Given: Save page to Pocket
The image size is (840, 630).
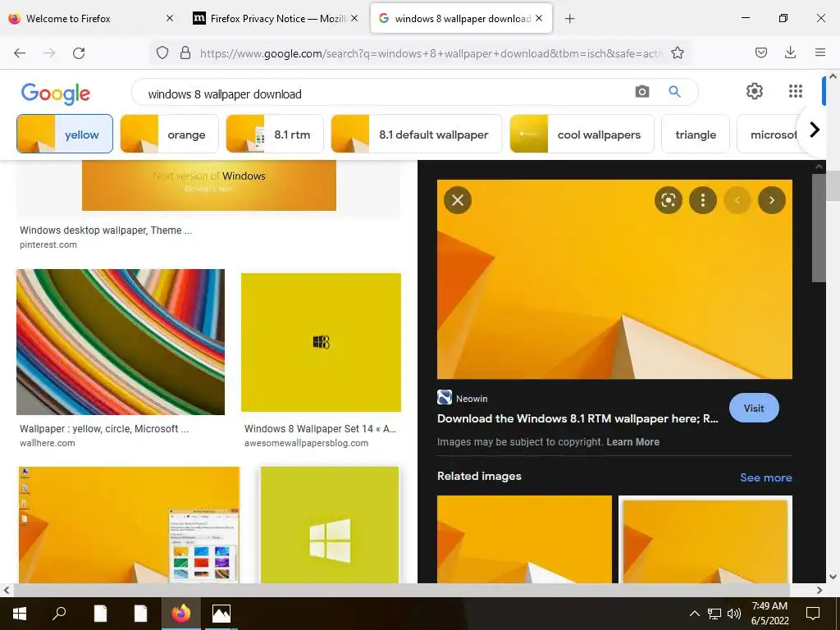Looking at the screenshot, I should [x=760, y=52].
